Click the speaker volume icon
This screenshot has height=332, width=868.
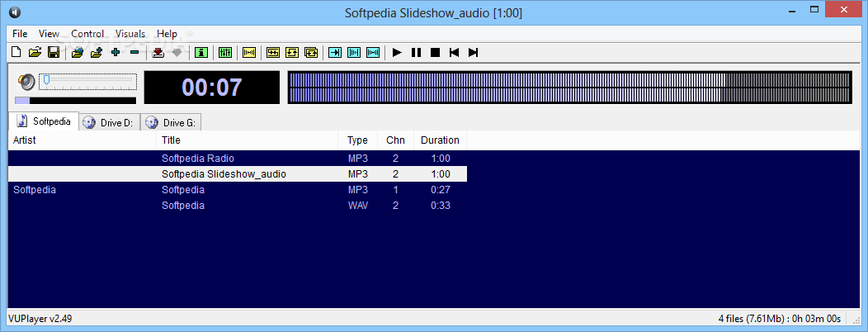[26, 82]
